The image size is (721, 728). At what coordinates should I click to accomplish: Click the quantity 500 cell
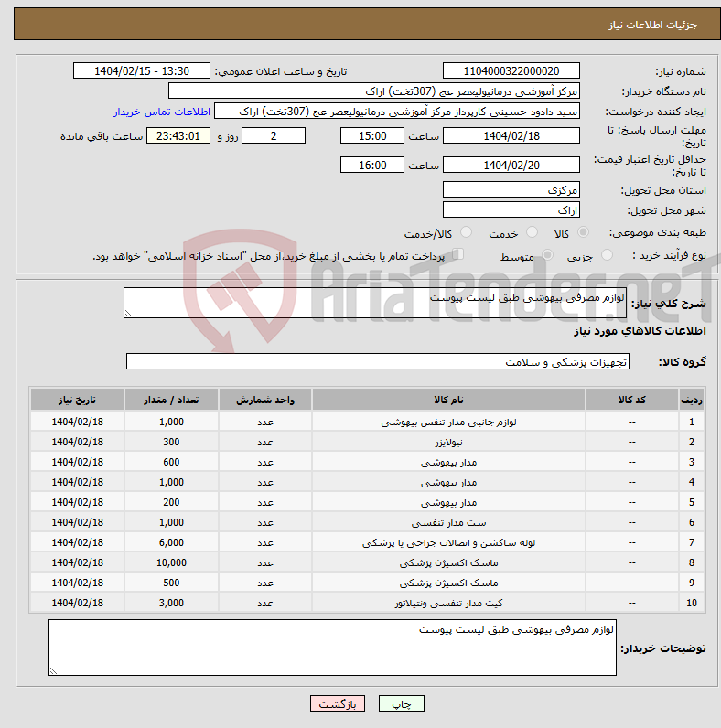(171, 583)
